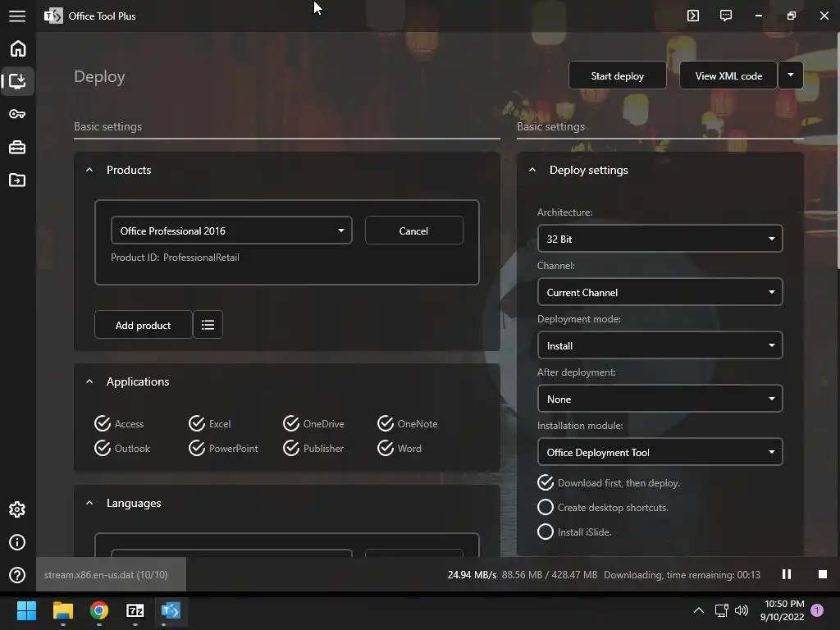The height and width of the screenshot is (630, 840).
Task: Stop the download
Action: pyautogui.click(x=822, y=574)
